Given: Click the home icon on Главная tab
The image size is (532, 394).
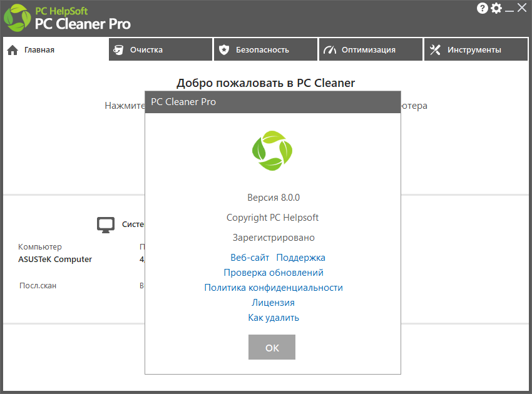Looking at the screenshot, I should pos(13,50).
